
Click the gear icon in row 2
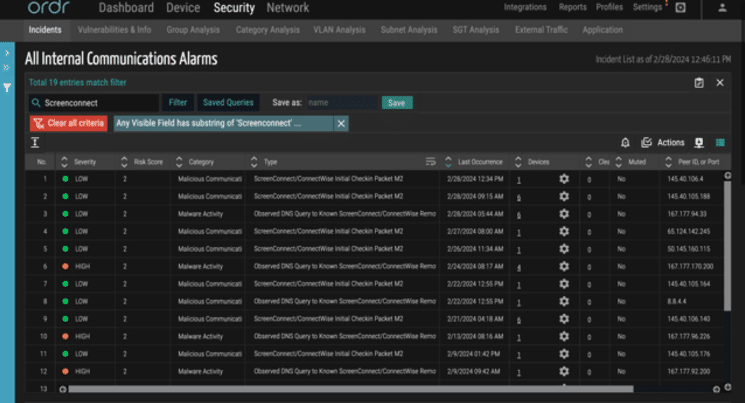(564, 197)
